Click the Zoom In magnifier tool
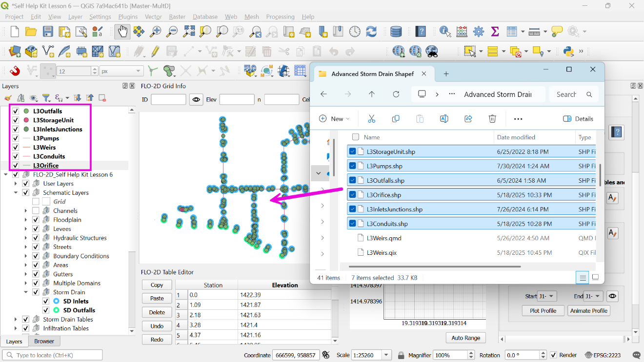This screenshot has width=644, height=362. [x=155, y=32]
